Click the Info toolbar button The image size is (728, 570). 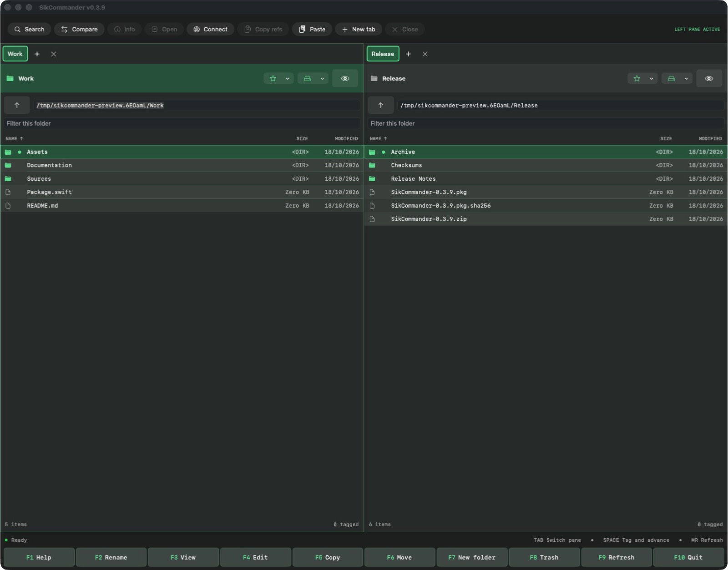(124, 29)
